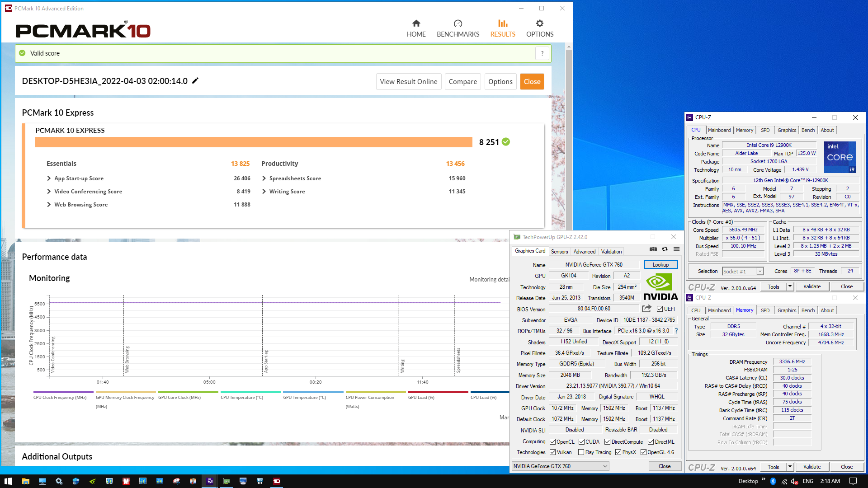Image resolution: width=868 pixels, height=488 pixels.
Task: Open NVIDIA app in taskbar
Action: [x=92, y=481]
